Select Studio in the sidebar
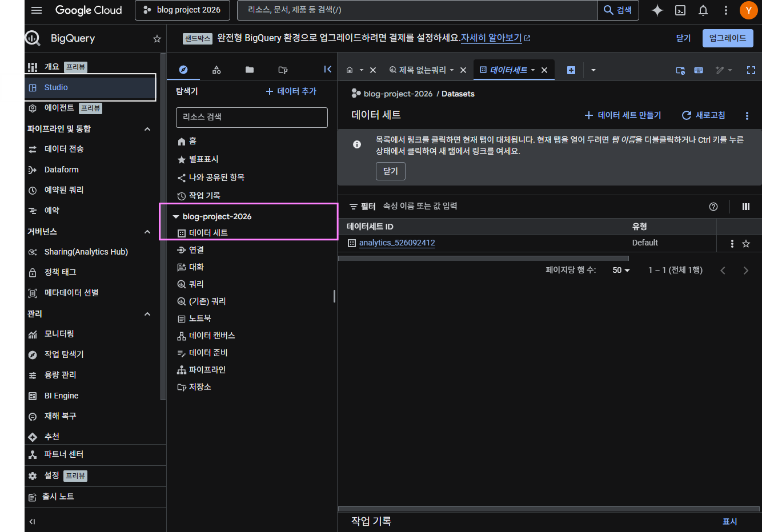Screen dimensions: 762x532 (91, 87)
